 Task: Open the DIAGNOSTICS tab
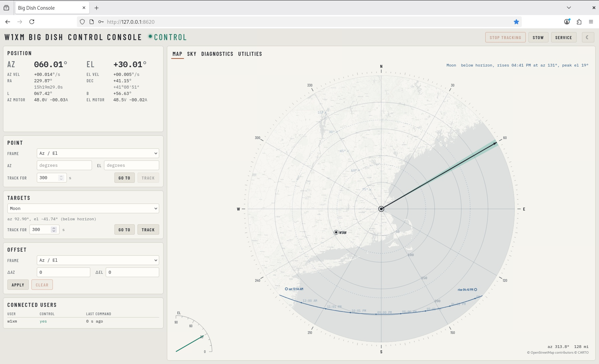coord(217,54)
